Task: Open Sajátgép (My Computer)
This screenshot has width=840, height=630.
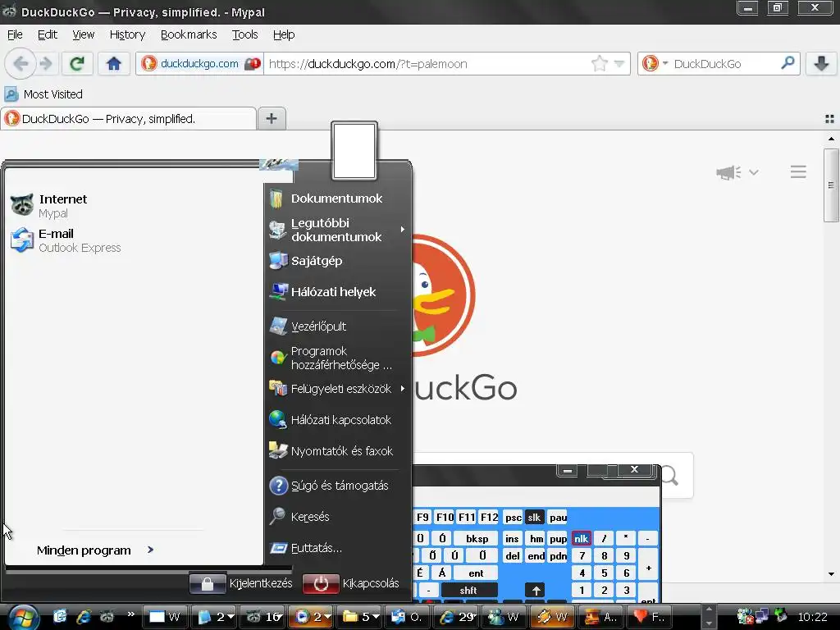Action: [305, 261]
